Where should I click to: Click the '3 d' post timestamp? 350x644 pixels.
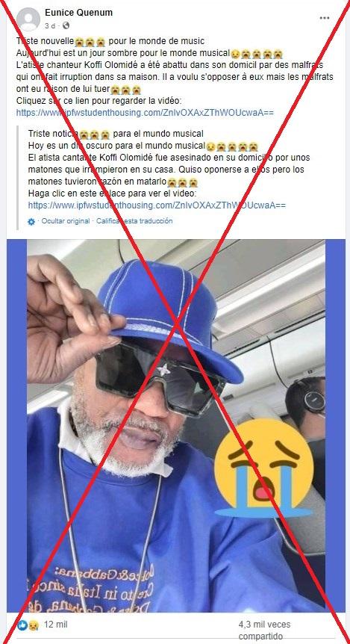pyautogui.click(x=50, y=26)
